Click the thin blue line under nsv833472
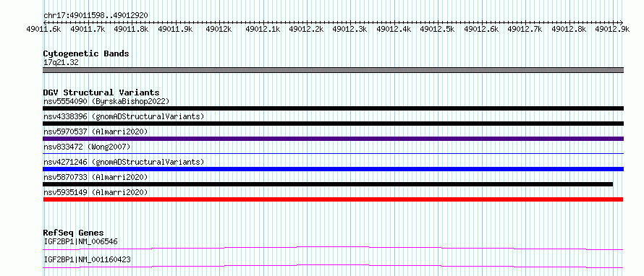 point(333,153)
